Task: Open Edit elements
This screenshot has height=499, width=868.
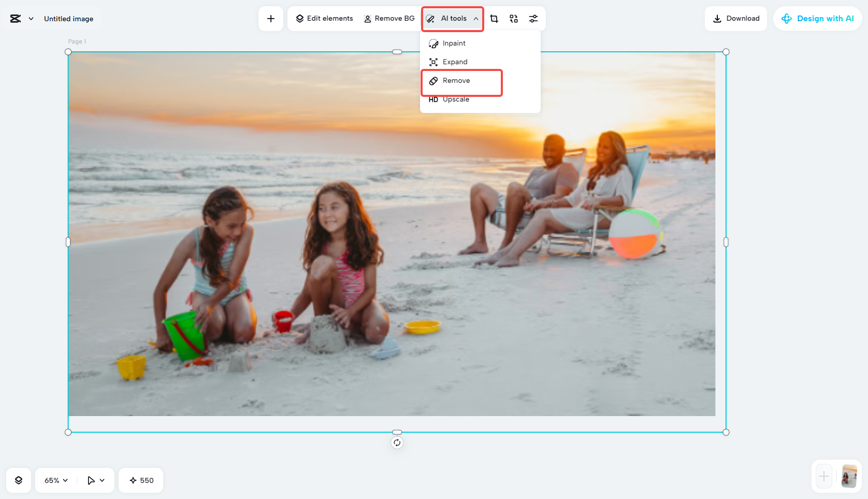Action: click(x=325, y=19)
